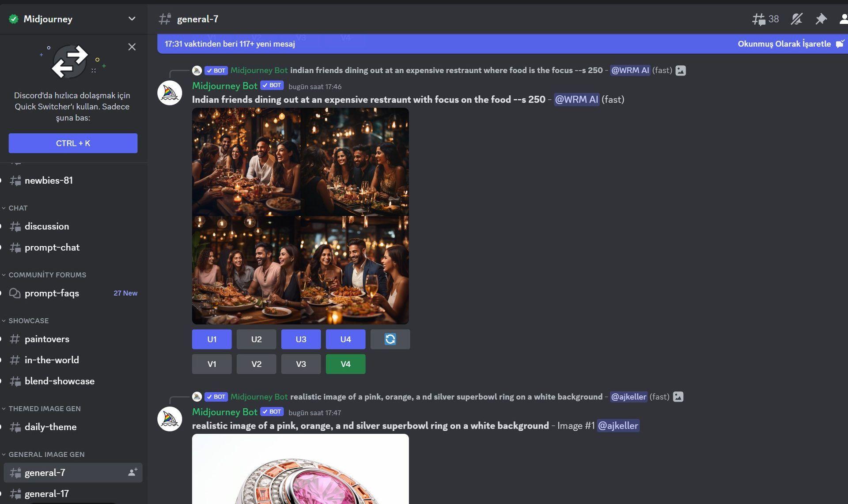The width and height of the screenshot is (848, 504).
Task: Select the V4 variation button
Action: [345, 364]
